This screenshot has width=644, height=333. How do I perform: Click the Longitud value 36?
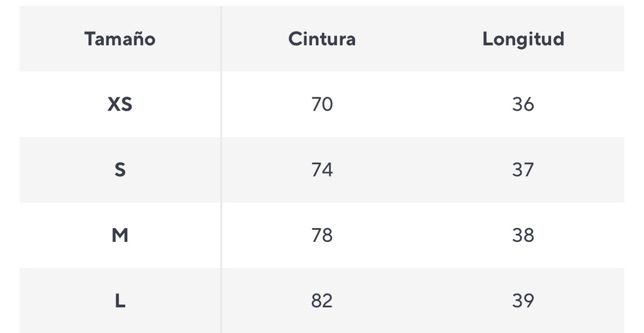[x=523, y=104]
